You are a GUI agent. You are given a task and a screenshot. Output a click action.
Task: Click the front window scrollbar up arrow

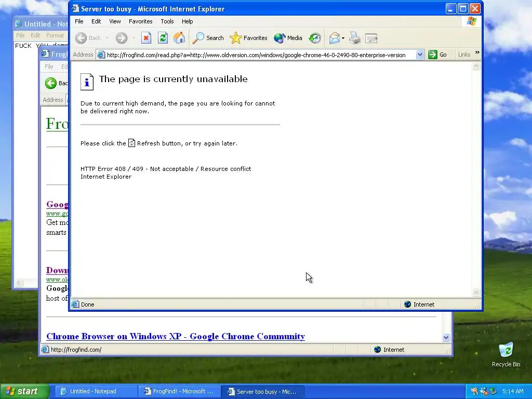point(476,66)
